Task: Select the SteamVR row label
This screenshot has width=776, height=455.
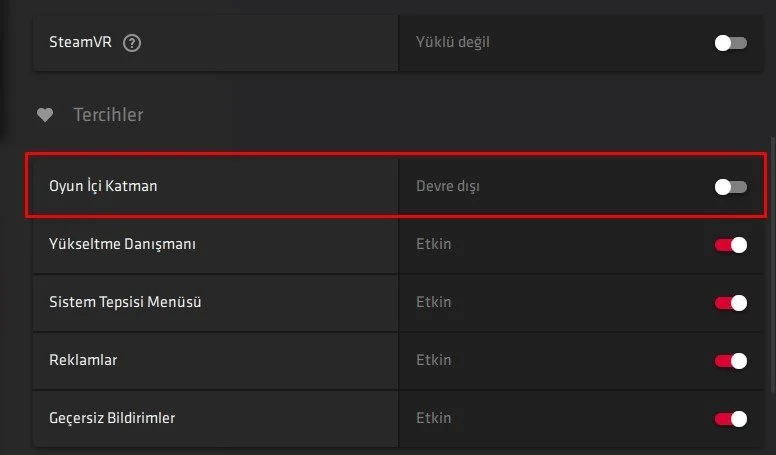Action: pyautogui.click(x=81, y=43)
